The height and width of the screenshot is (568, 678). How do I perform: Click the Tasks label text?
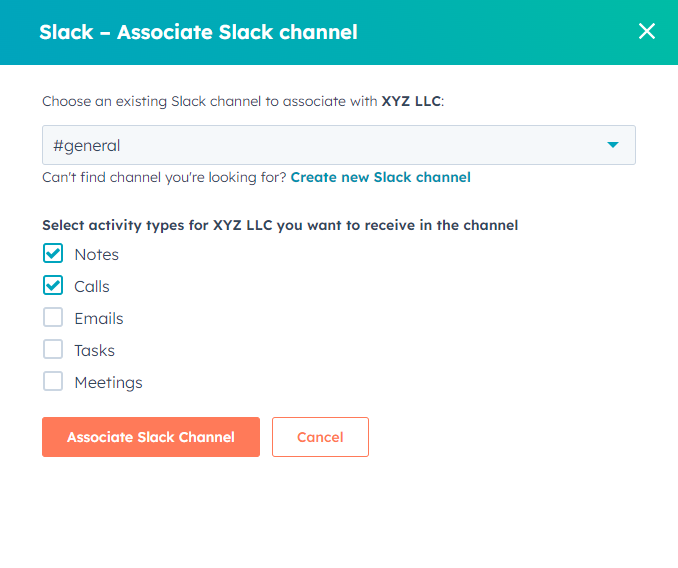click(x=95, y=351)
